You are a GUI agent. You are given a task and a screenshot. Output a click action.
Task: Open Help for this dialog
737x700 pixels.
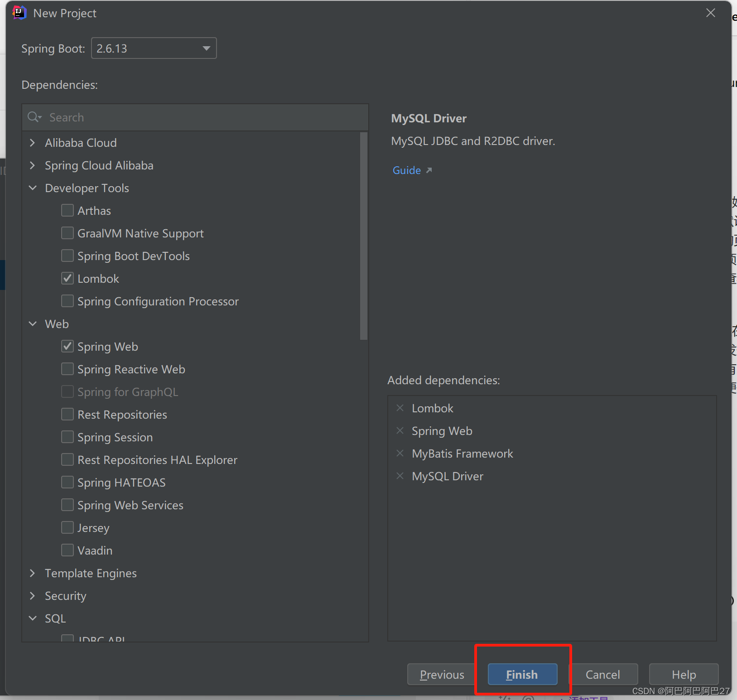coord(684,674)
